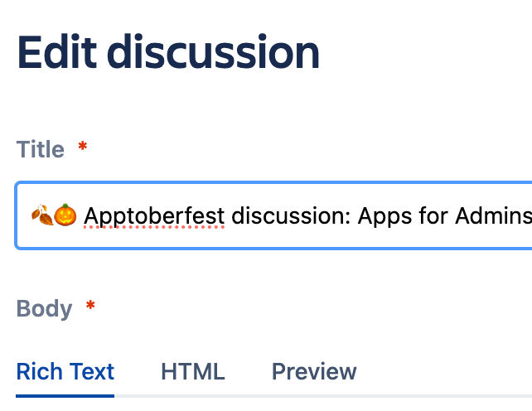Image resolution: width=532 pixels, height=411 pixels.
Task: Open the HTML editor tab
Action: click(192, 371)
